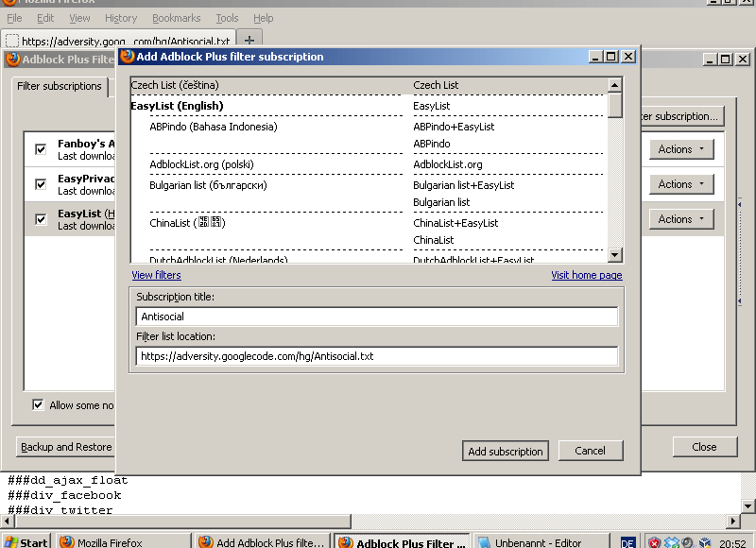The image size is (756, 548).
Task: Cancel the Add subscription dialog
Action: [590, 451]
